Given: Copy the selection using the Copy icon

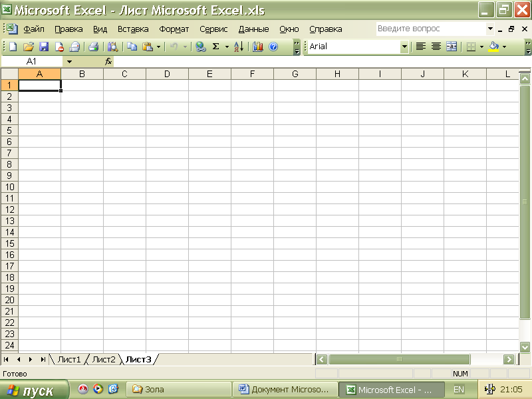Looking at the screenshot, I should [x=132, y=47].
